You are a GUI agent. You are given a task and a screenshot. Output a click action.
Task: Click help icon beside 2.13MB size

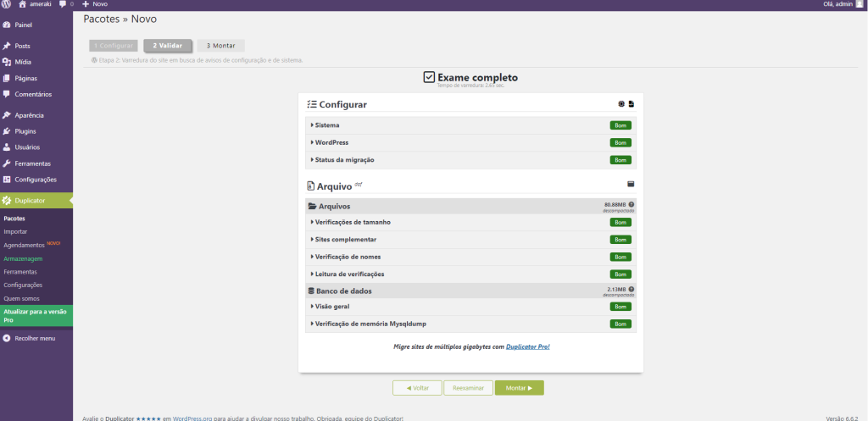(632, 289)
